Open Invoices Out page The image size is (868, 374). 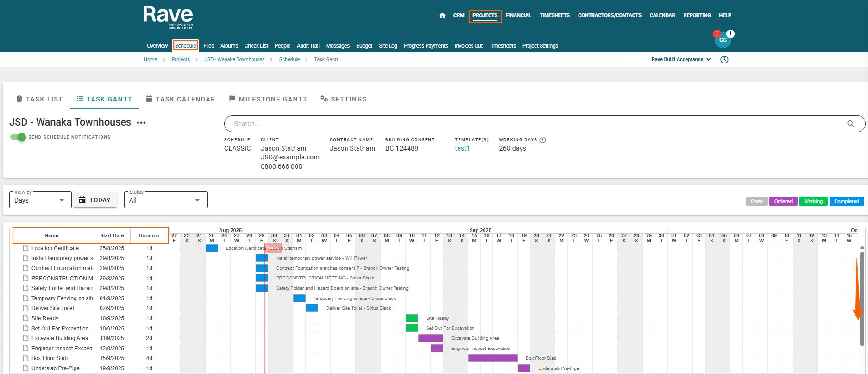pos(468,46)
